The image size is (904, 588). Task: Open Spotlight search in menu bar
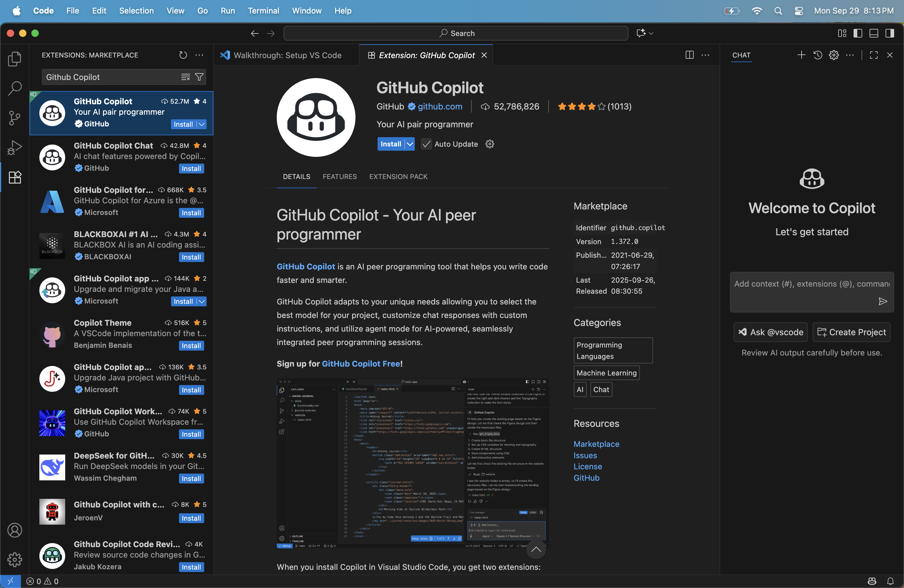[x=778, y=11]
